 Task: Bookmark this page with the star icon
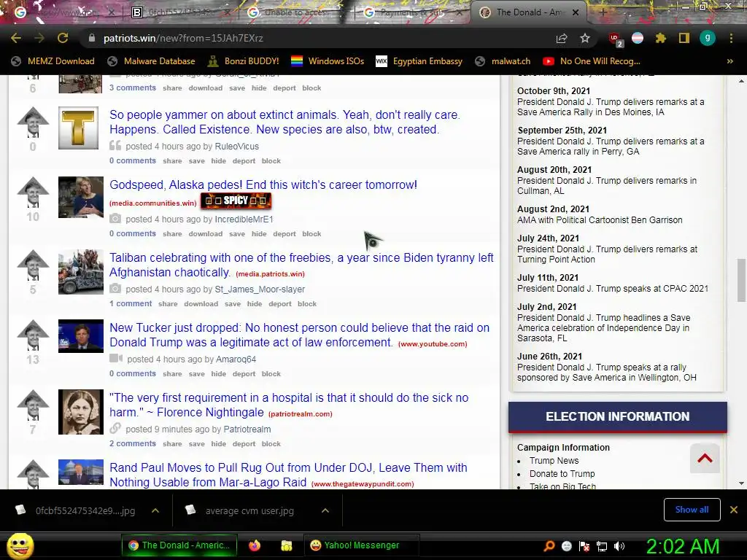(x=585, y=38)
